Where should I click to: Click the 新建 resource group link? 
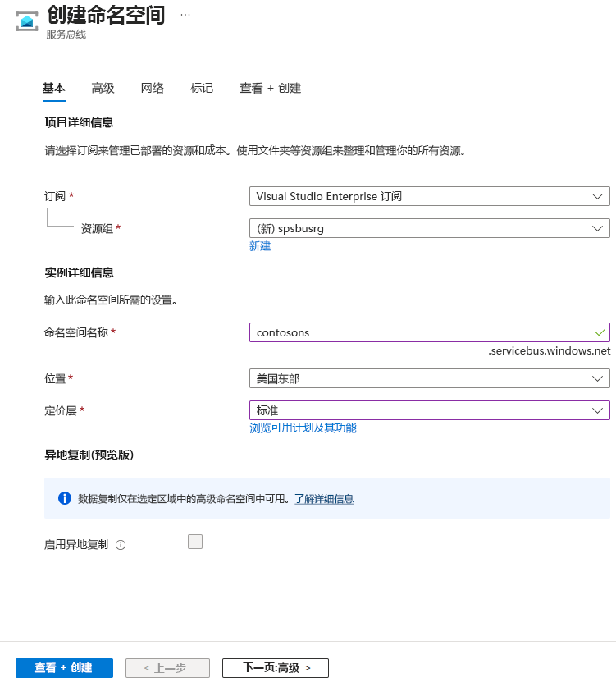[260, 246]
